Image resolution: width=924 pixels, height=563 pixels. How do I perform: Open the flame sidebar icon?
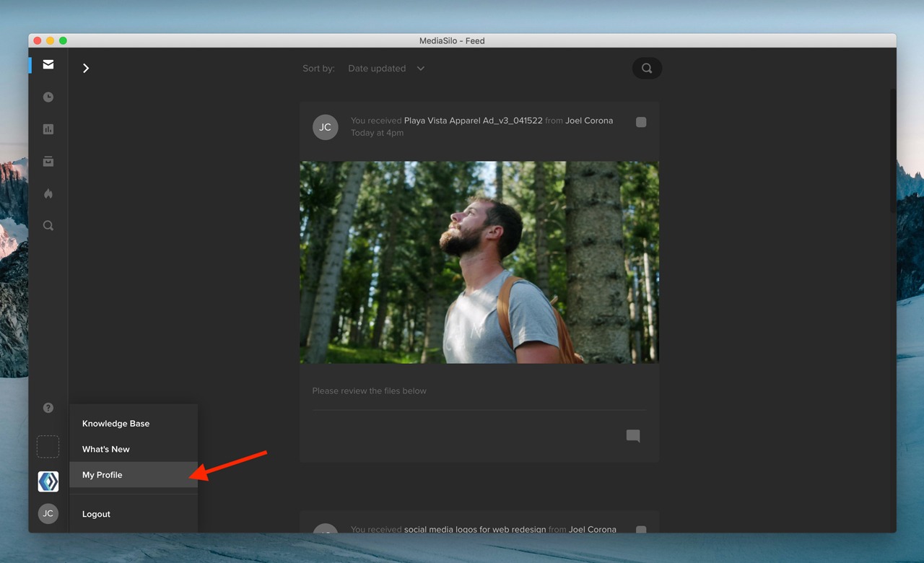[x=48, y=193]
